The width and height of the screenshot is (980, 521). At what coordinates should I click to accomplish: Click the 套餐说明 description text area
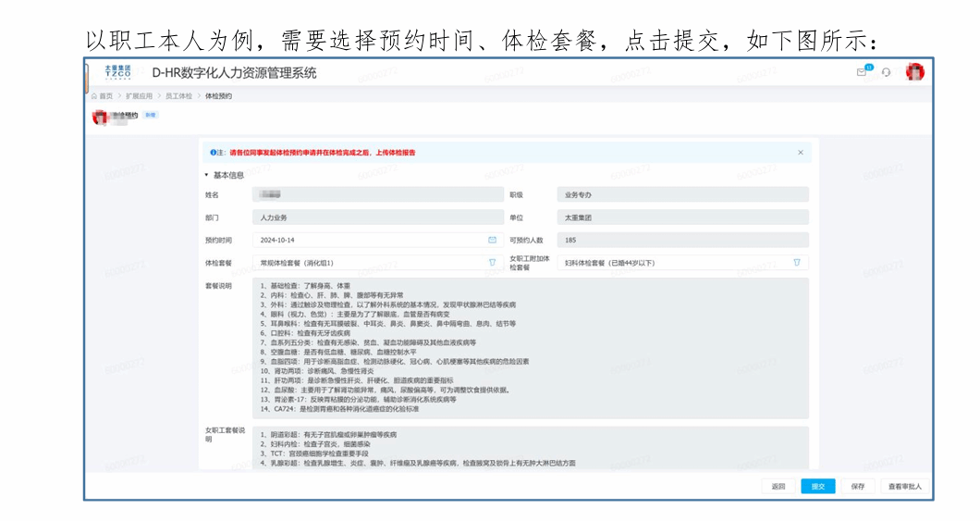click(x=530, y=348)
